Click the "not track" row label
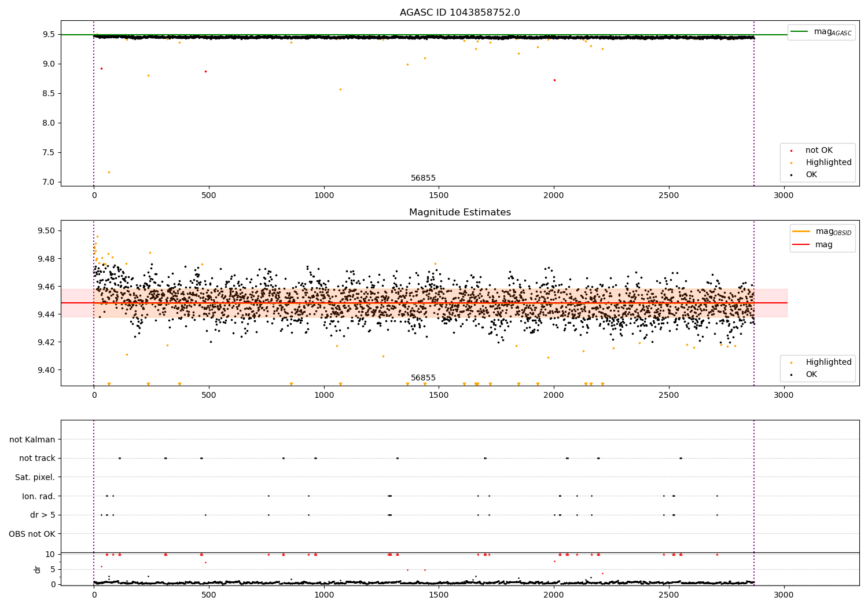Image resolution: width=868 pixels, height=608 pixels. (x=37, y=459)
